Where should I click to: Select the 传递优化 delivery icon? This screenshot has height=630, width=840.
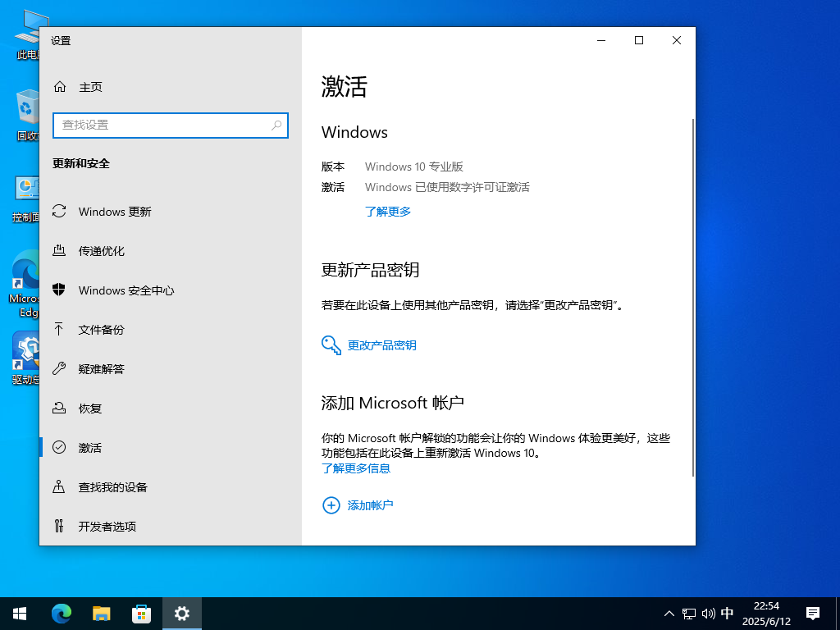click(59, 251)
